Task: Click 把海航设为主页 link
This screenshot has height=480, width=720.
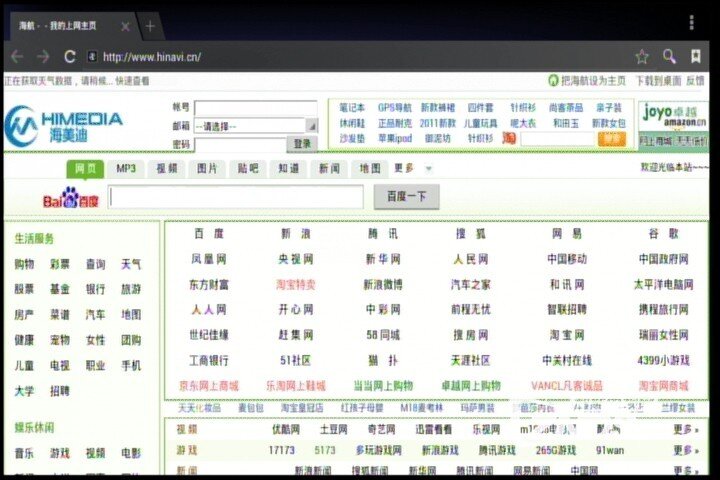Action: pyautogui.click(x=593, y=81)
